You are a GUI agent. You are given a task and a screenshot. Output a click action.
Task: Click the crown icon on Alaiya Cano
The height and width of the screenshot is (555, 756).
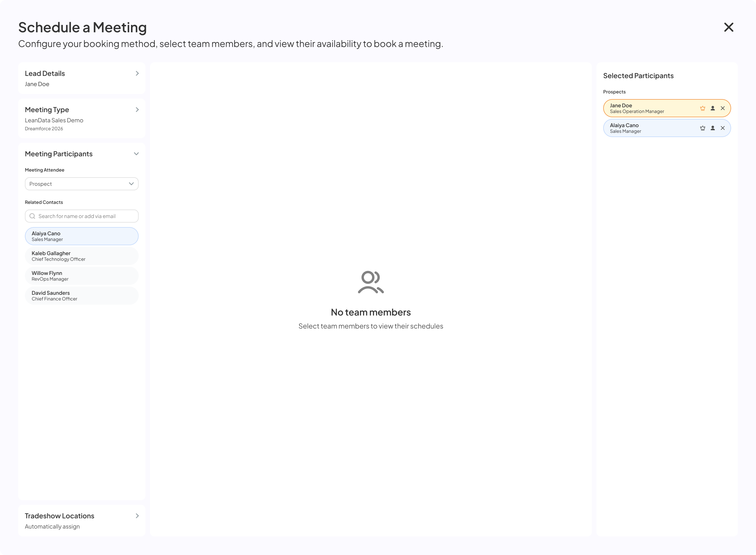click(x=702, y=128)
